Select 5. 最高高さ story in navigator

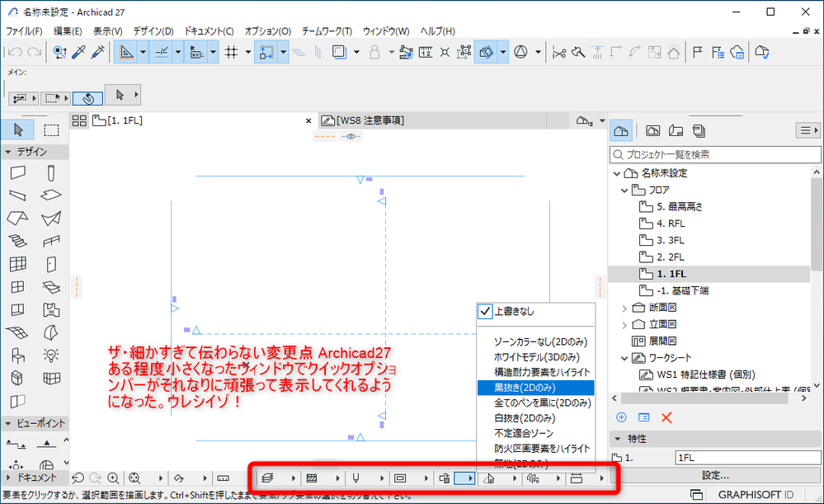(680, 206)
